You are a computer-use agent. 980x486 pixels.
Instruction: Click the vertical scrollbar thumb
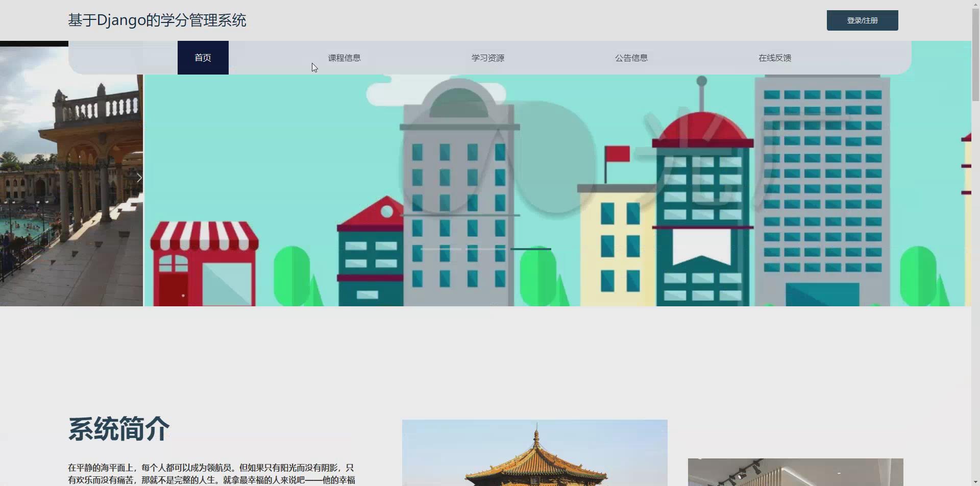pos(976,51)
